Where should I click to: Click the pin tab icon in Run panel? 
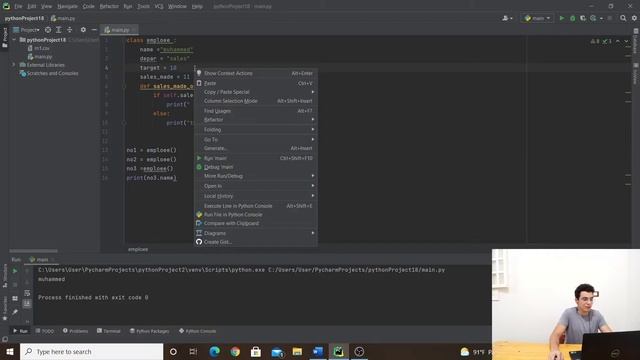click(x=15, y=312)
